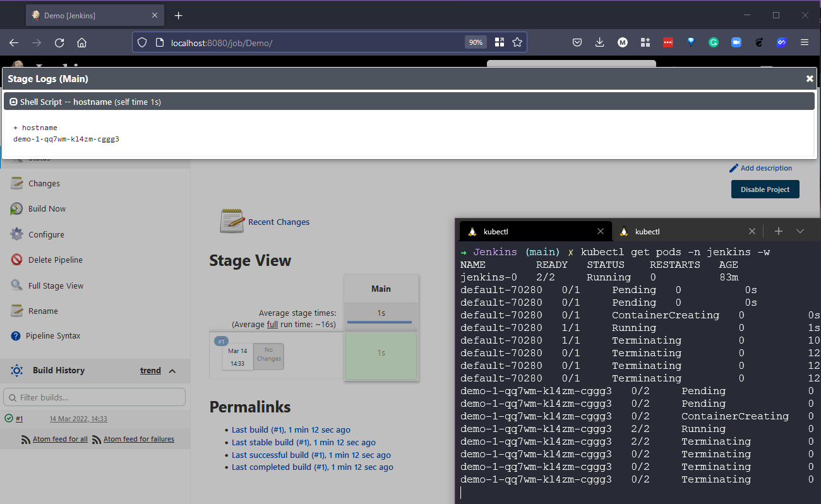Reload the page with browser refresh icon
821x504 pixels.
(x=59, y=42)
